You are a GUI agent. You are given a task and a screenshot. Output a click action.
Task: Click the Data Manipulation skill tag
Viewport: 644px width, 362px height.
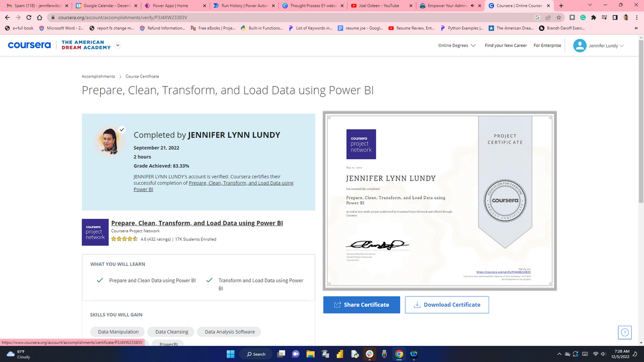click(119, 332)
